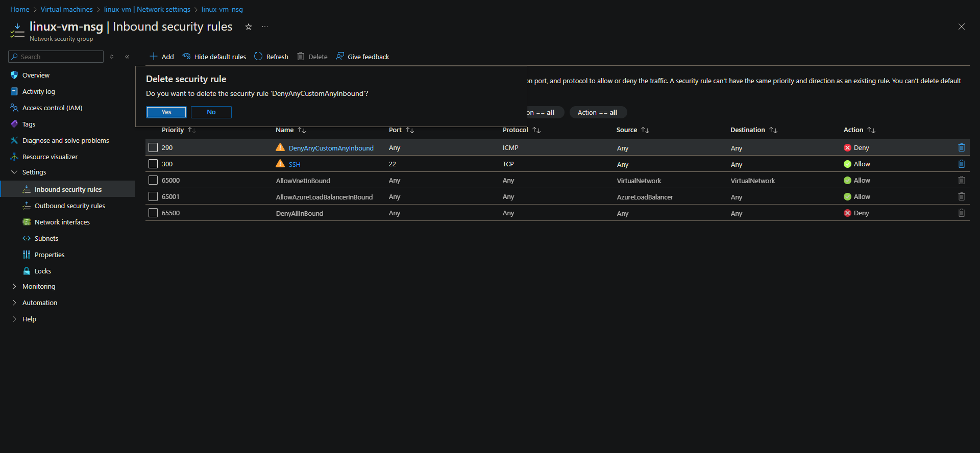This screenshot has width=980, height=453.
Task: Collapse the sidebar with double chevron
Action: coord(127,57)
